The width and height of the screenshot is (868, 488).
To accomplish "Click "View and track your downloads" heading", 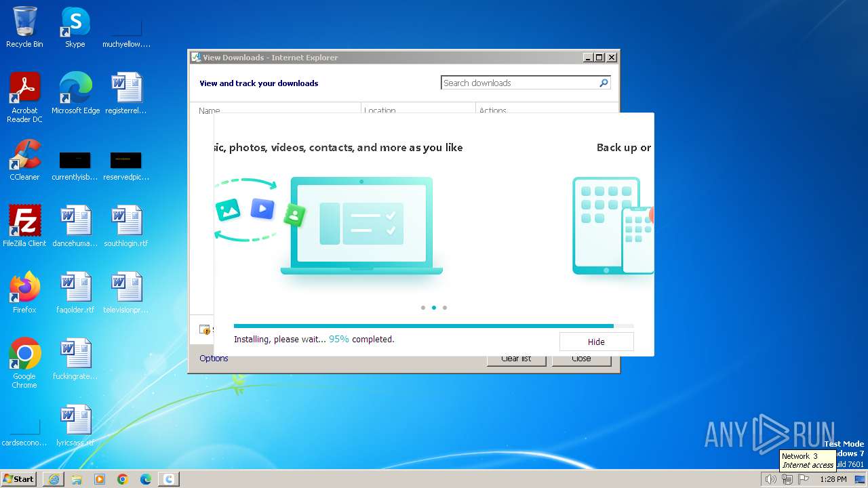I will (258, 83).
